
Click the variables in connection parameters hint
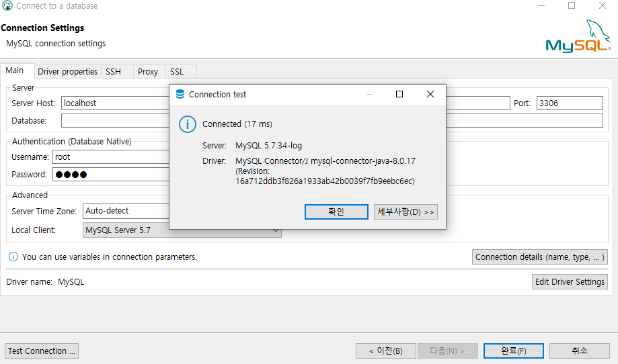point(109,257)
